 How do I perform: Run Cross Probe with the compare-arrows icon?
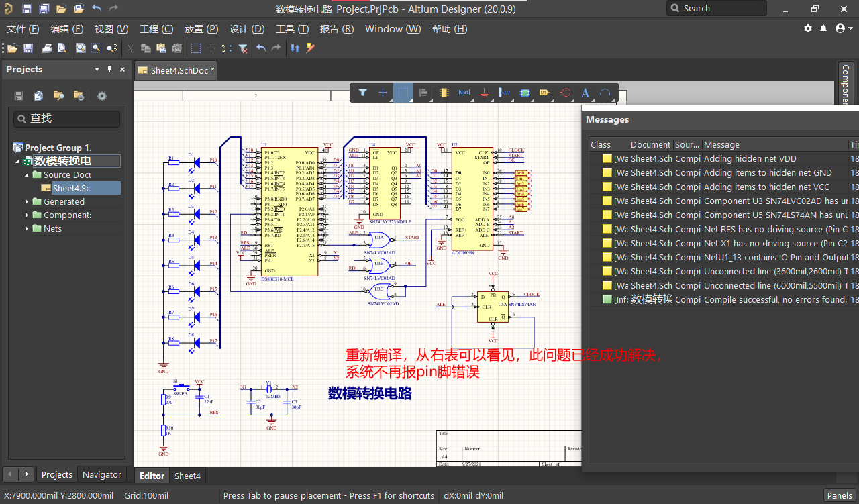click(294, 48)
